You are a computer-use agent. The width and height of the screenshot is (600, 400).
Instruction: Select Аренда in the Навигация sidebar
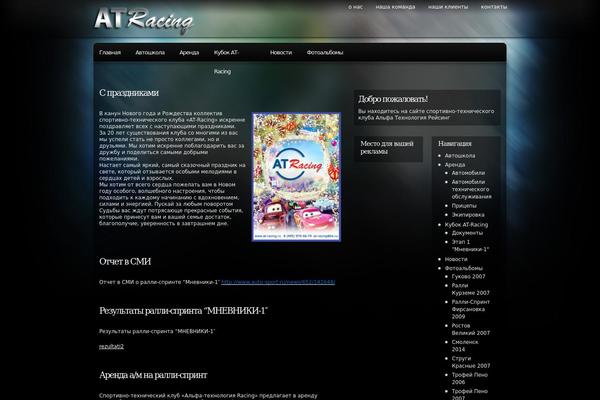coord(455,165)
